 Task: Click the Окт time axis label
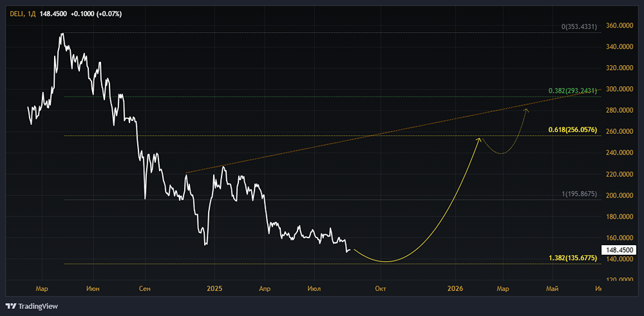pyautogui.click(x=381, y=289)
